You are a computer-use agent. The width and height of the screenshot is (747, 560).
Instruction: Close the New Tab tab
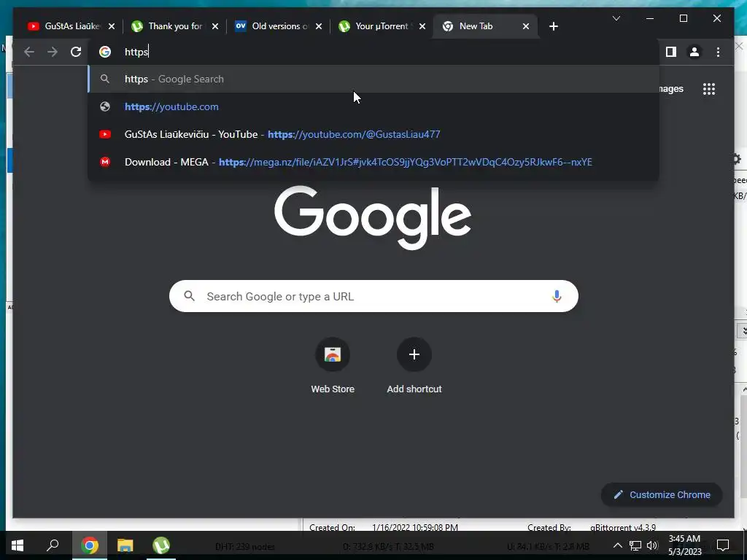[525, 26]
